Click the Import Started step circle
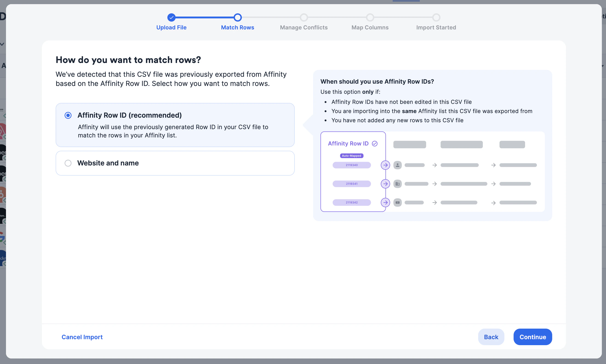 pyautogui.click(x=436, y=17)
